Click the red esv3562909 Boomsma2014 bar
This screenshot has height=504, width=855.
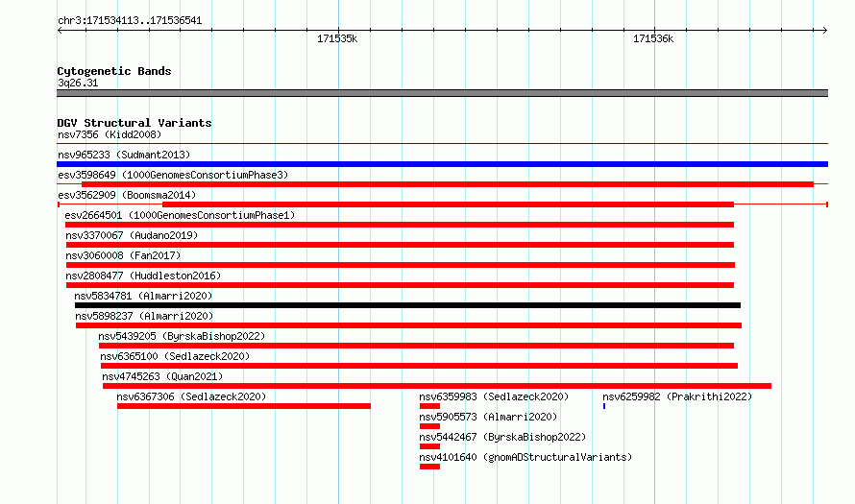[448, 204]
